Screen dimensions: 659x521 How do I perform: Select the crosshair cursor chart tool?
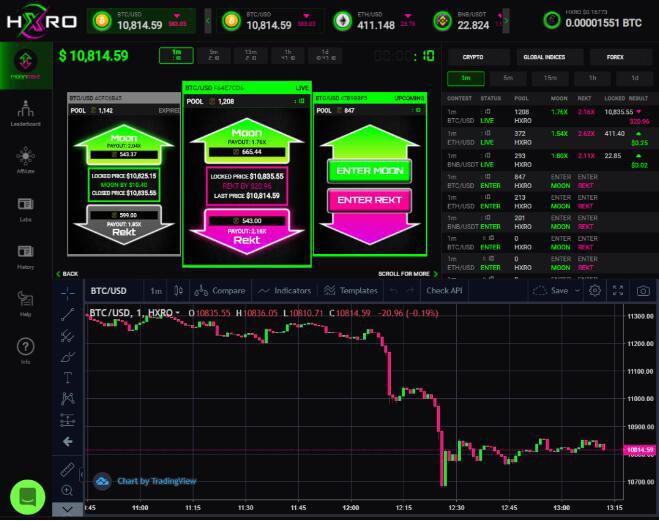point(68,293)
